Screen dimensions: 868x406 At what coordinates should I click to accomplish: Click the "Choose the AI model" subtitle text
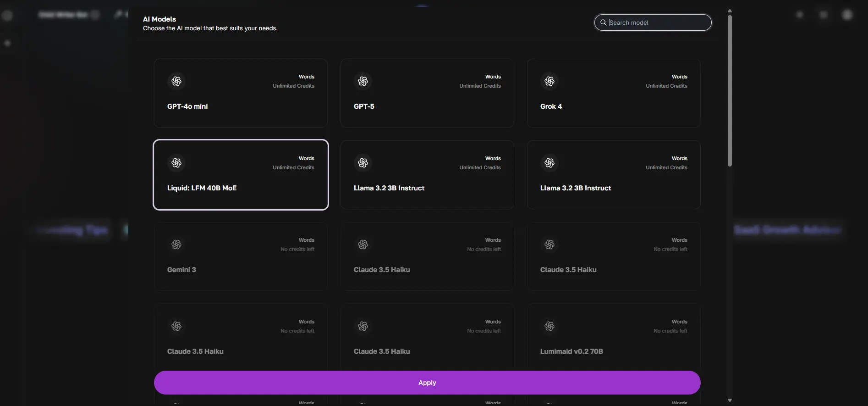coord(210,28)
